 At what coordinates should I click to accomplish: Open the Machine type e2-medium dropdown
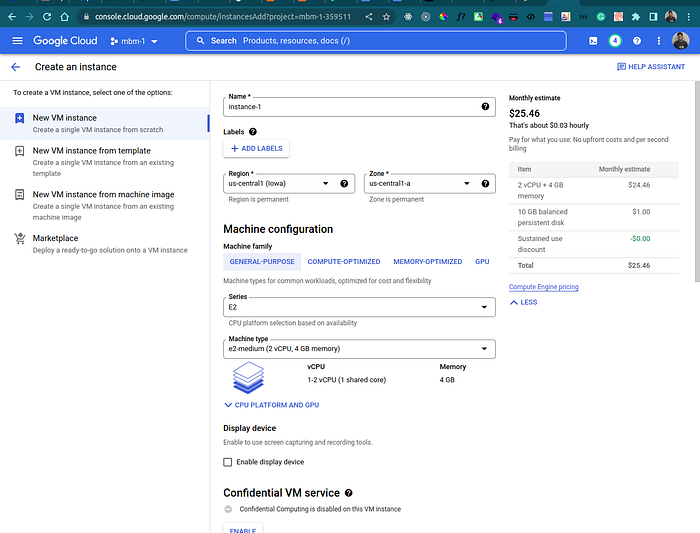click(x=359, y=349)
